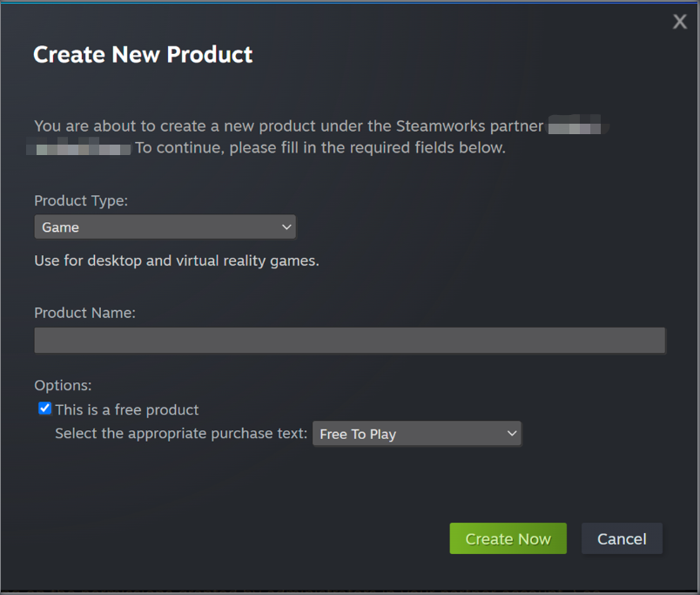Confirm product creation via Create Now

coord(508,538)
